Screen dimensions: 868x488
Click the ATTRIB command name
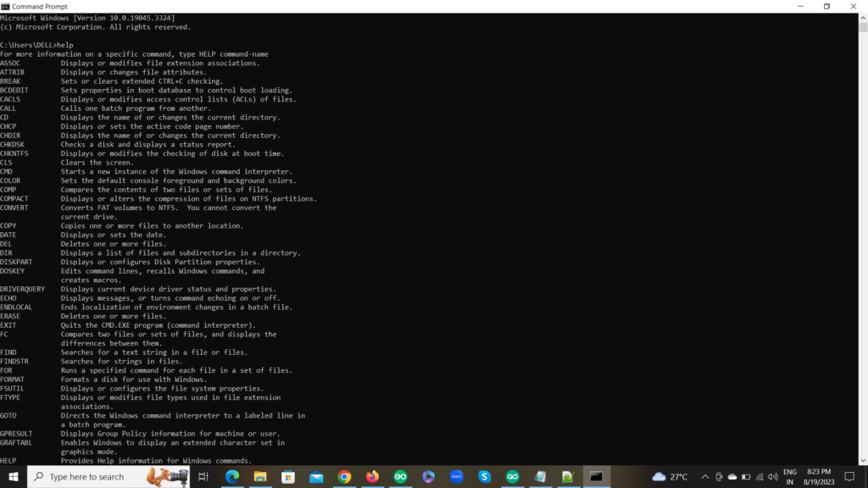pos(12,72)
